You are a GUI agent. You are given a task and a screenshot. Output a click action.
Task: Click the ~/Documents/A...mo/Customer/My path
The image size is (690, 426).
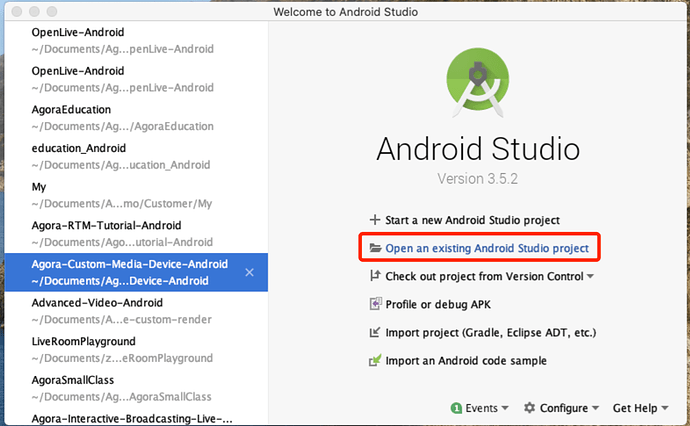[121, 204]
